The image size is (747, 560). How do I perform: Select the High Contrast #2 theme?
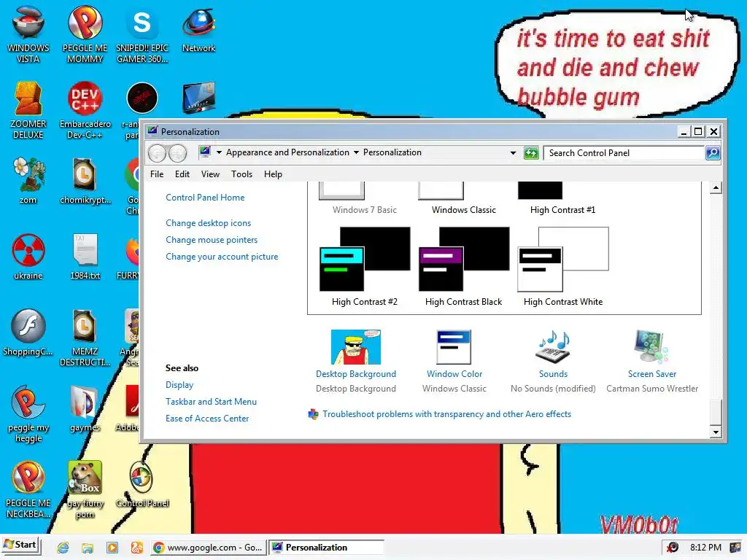(x=365, y=267)
